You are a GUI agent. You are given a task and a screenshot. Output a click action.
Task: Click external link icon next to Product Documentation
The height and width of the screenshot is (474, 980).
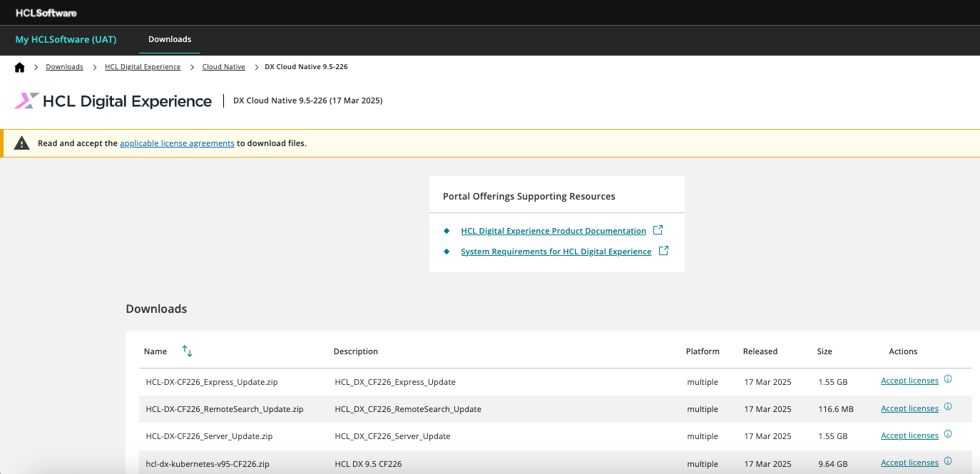(658, 230)
